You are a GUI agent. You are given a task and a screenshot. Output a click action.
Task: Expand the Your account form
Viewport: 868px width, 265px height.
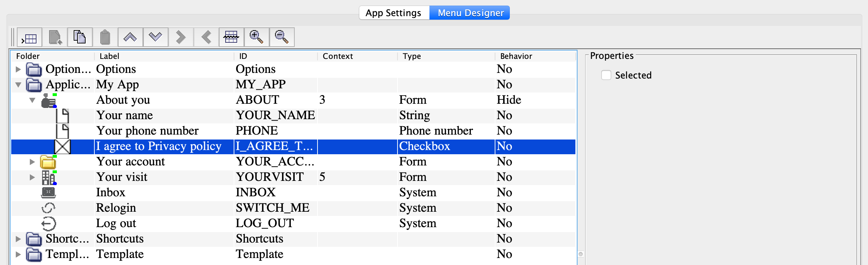click(32, 162)
